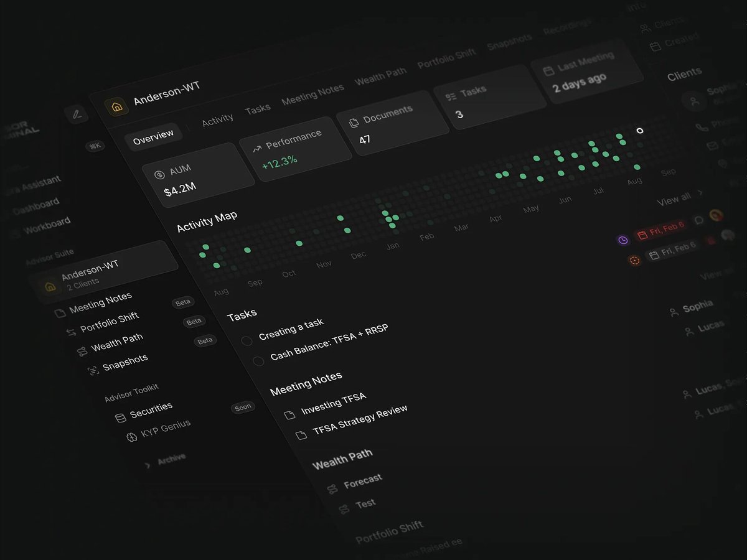Screen dimensions: 747x560
Task: Open the Wealth Path tab
Action: 380,77
